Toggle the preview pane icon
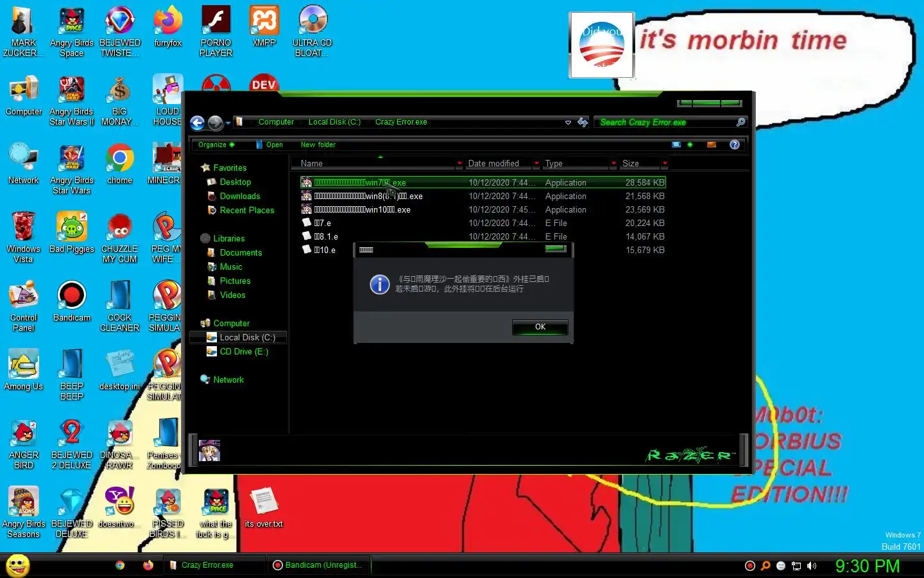Screen dimensions: 924x578 tap(711, 144)
